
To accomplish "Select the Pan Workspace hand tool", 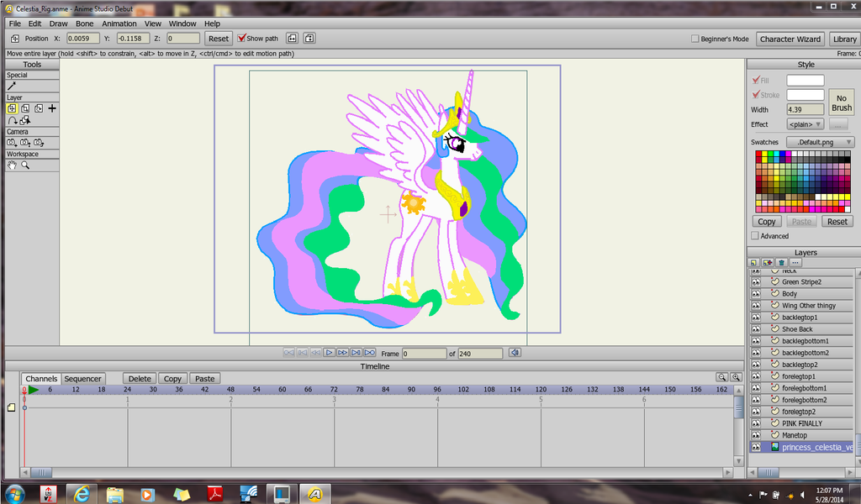I will click(12, 165).
